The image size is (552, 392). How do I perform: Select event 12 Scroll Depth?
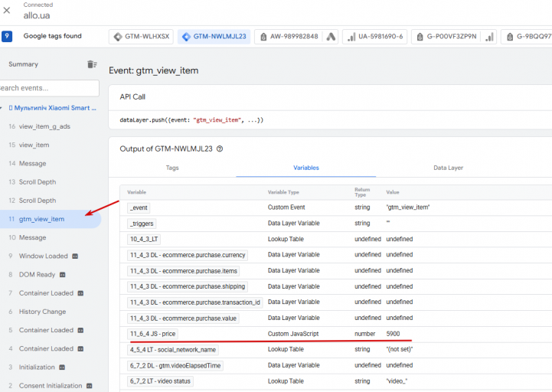point(51,201)
